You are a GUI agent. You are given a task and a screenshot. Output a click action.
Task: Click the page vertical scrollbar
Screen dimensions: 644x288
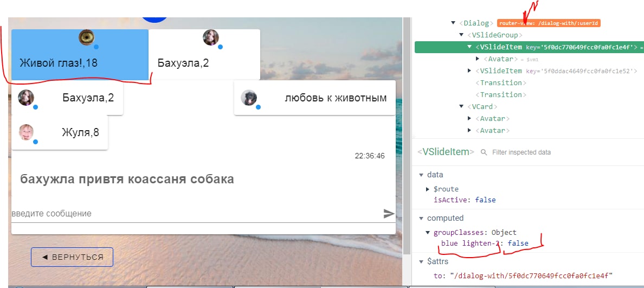click(x=407, y=136)
